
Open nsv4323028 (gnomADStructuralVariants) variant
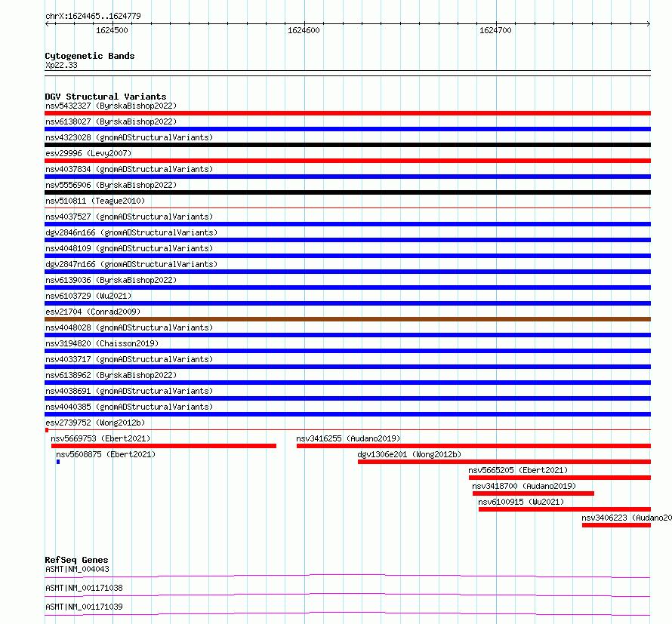tap(129, 137)
